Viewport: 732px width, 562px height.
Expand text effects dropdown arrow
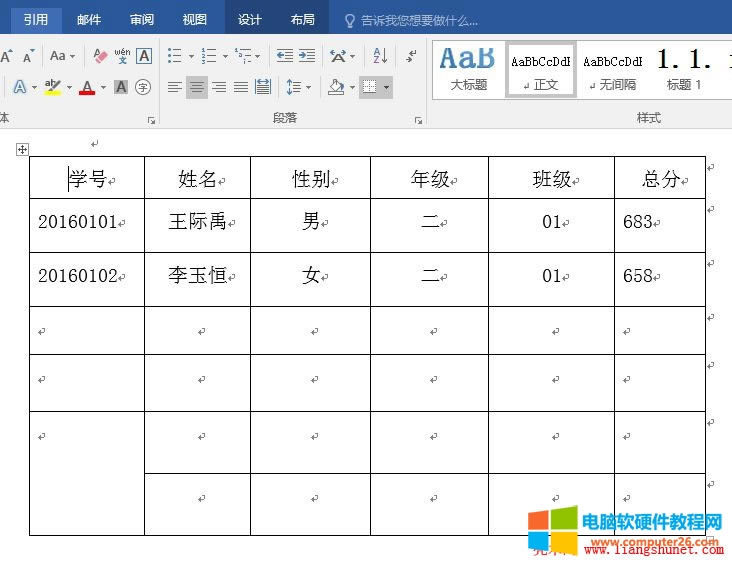tap(34, 87)
